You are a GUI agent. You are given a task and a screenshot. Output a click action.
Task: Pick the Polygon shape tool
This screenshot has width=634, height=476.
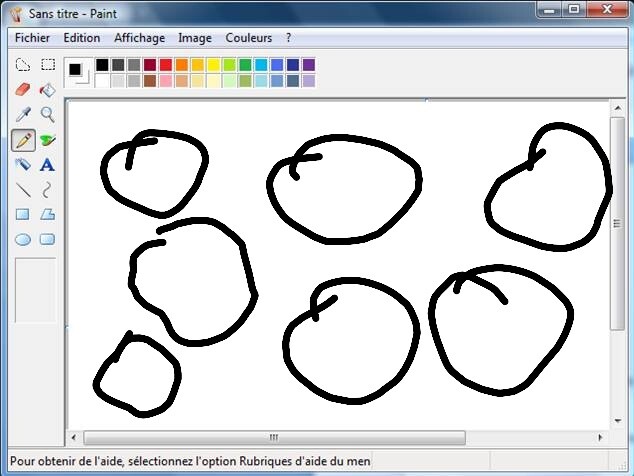[47, 214]
